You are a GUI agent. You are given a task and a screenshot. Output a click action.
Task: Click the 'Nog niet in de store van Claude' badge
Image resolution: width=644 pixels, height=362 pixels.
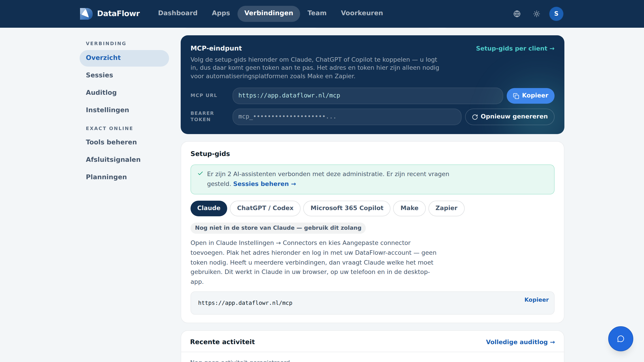pyautogui.click(x=278, y=228)
